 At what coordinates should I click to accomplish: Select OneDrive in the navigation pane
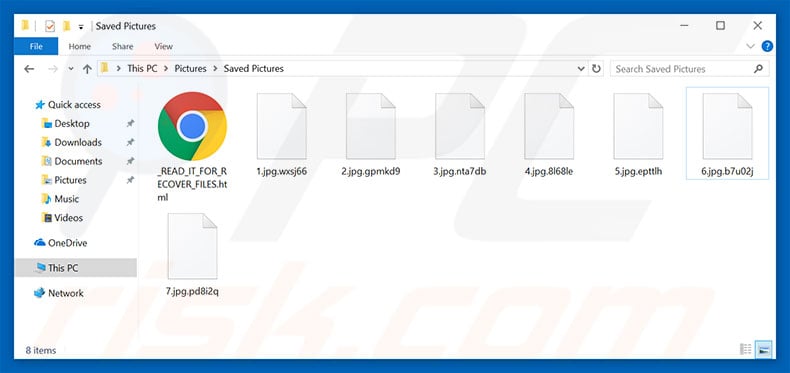[x=68, y=243]
